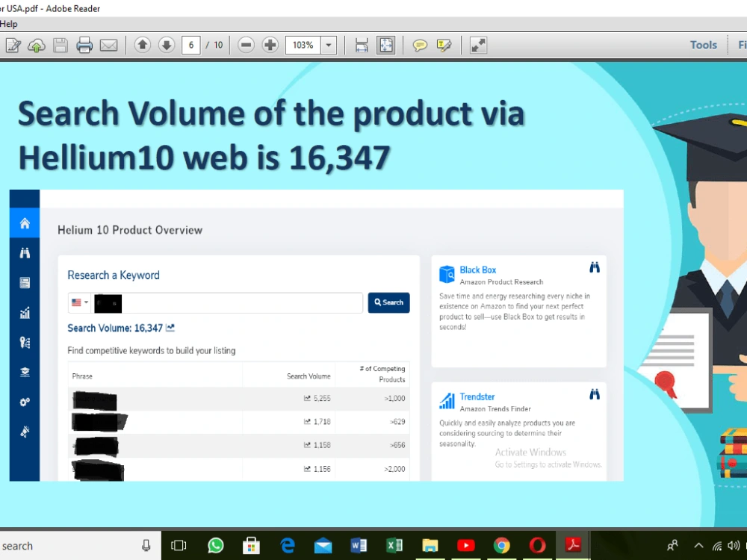Open Task View from the taskbar
Screen dimensions: 747x560
pyautogui.click(x=179, y=546)
